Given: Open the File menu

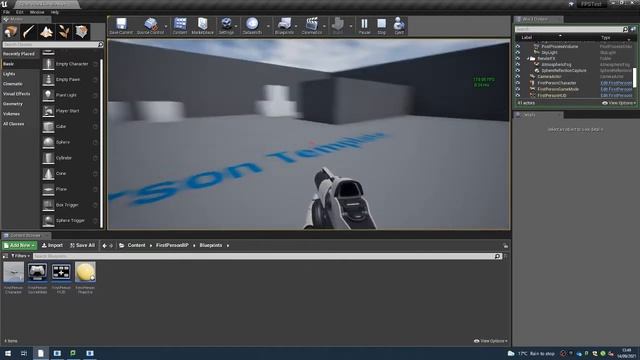Looking at the screenshot, I should [x=7, y=12].
